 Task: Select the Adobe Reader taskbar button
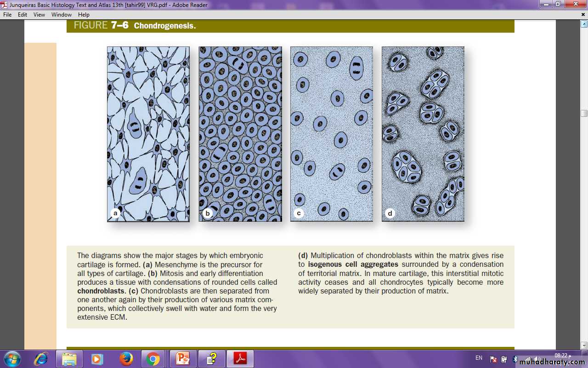pos(241,359)
